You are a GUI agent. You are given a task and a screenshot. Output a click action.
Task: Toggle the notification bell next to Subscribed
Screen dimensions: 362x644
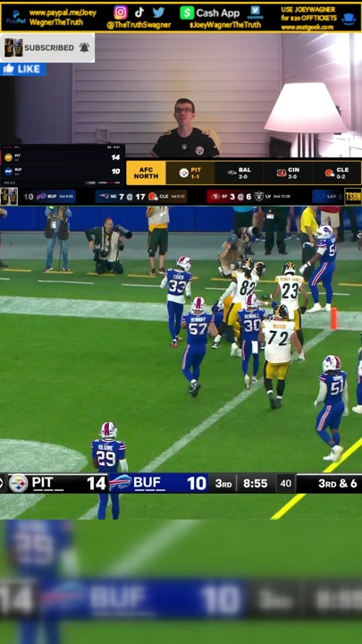pos(84,47)
